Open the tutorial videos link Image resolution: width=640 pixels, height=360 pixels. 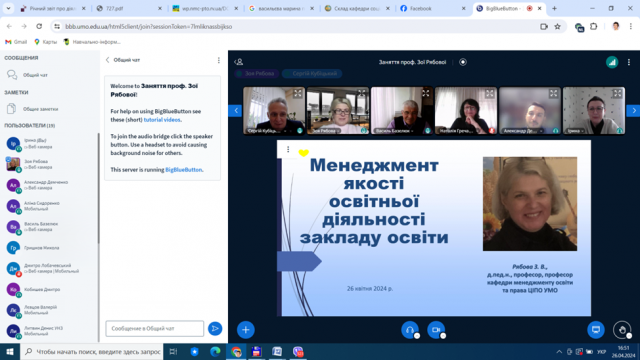point(162,120)
